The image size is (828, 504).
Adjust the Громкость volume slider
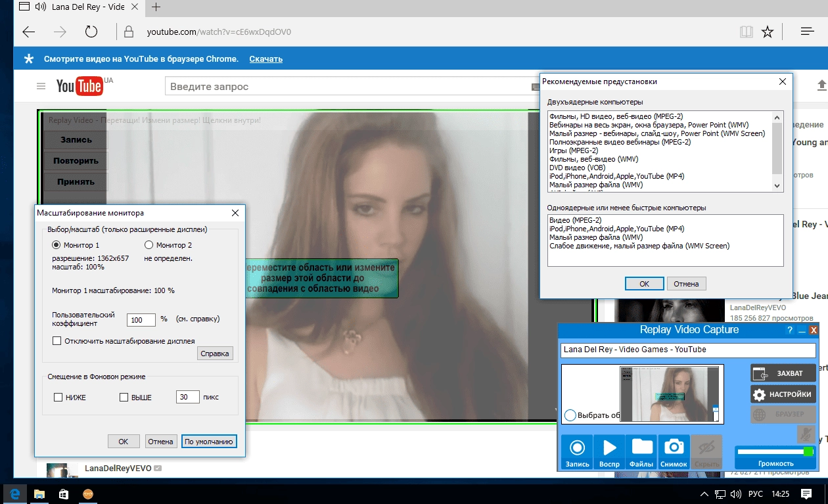point(775,452)
